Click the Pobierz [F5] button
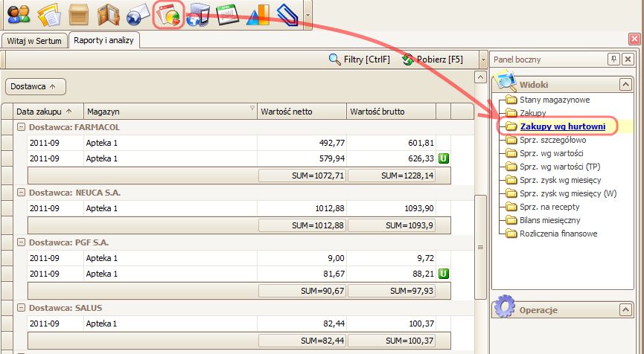This screenshot has width=644, height=354. [432, 59]
